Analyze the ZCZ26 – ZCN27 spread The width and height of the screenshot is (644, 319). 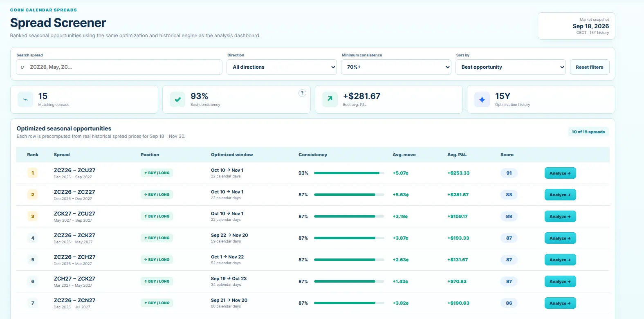[560, 303]
